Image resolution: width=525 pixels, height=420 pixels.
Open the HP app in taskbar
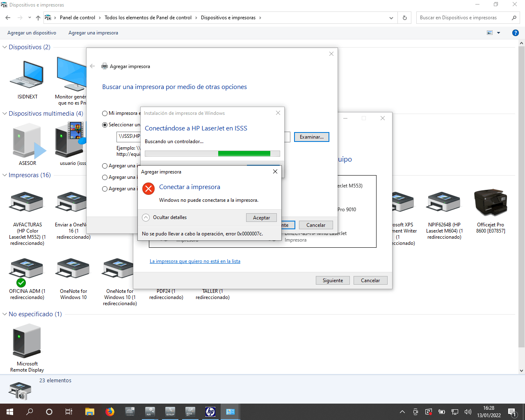point(210,412)
